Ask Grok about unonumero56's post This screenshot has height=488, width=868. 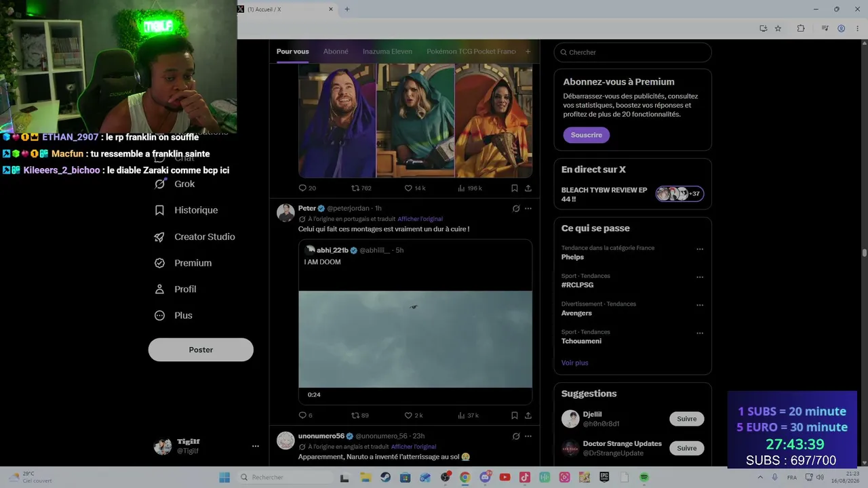click(x=516, y=436)
